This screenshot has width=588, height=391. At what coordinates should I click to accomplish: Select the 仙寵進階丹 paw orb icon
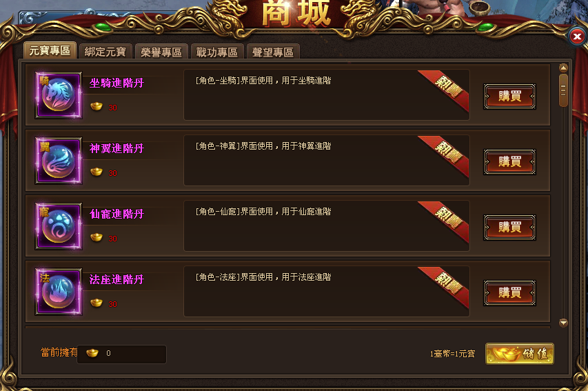click(x=59, y=226)
